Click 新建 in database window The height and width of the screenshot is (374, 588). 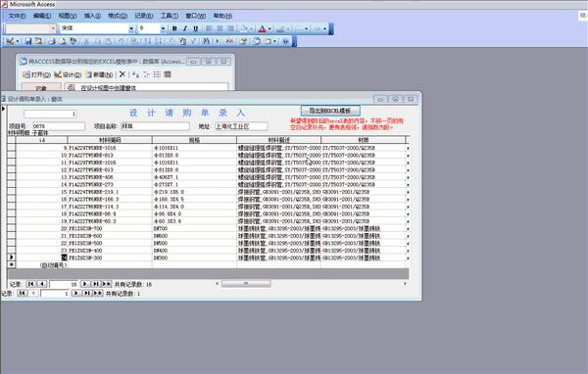tap(99, 75)
